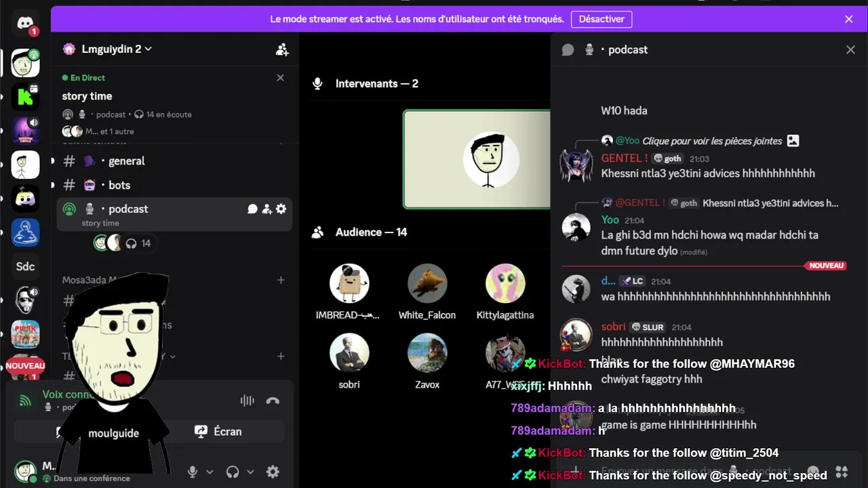Open Discord direct messages home icon

25,24
